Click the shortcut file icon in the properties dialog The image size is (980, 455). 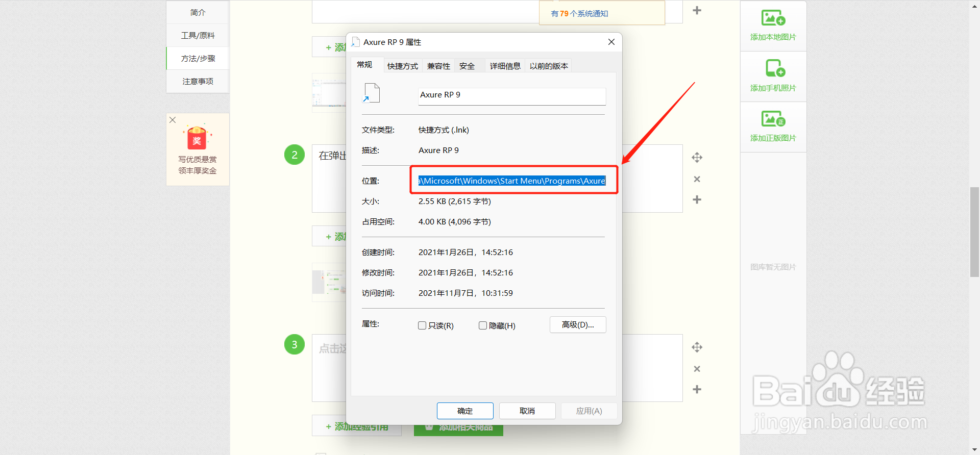click(x=371, y=93)
